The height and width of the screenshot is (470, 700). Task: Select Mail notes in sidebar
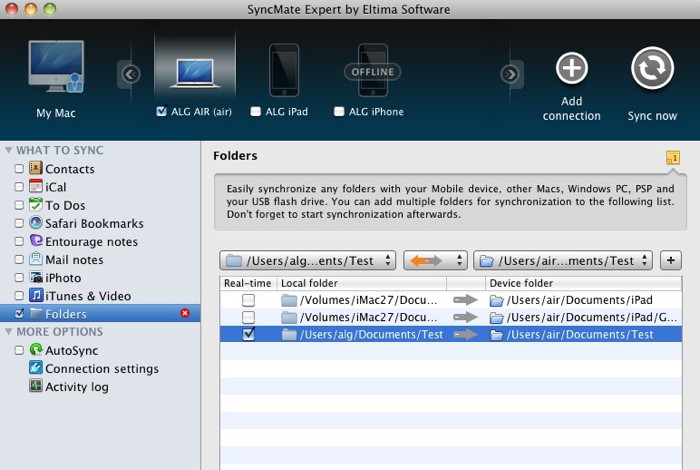pos(74,260)
